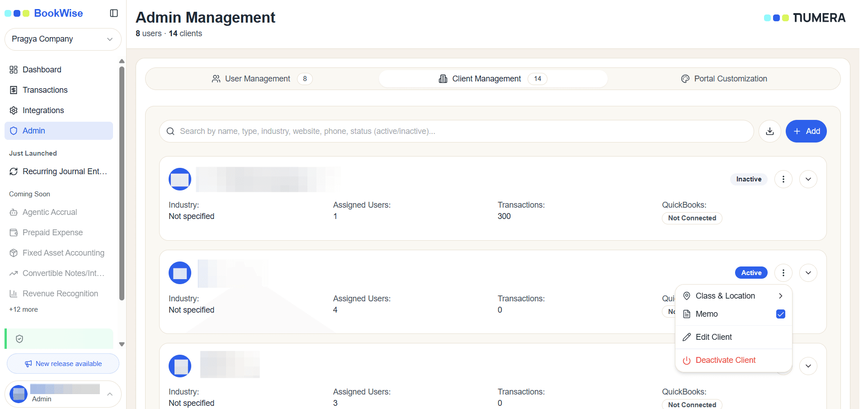Click the Inactive status badge

coord(749,179)
